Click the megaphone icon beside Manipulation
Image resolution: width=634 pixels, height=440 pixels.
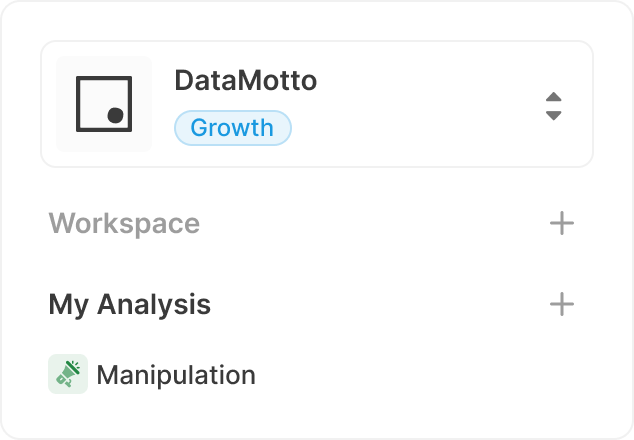68,375
